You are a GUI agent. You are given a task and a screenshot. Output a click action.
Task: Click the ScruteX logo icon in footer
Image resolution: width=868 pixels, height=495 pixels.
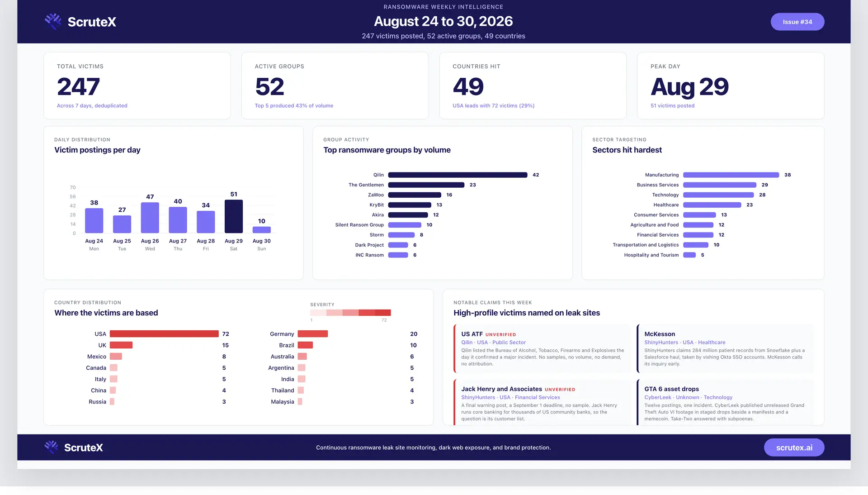(x=51, y=447)
